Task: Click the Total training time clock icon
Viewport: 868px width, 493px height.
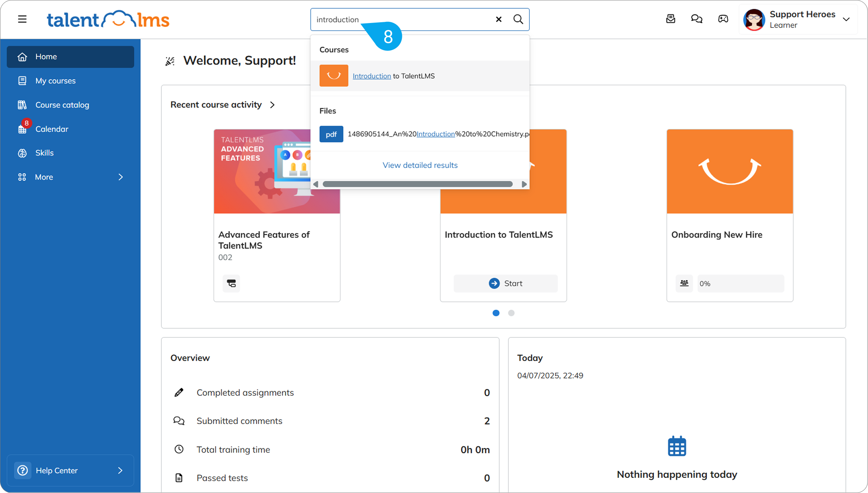Action: (x=179, y=449)
